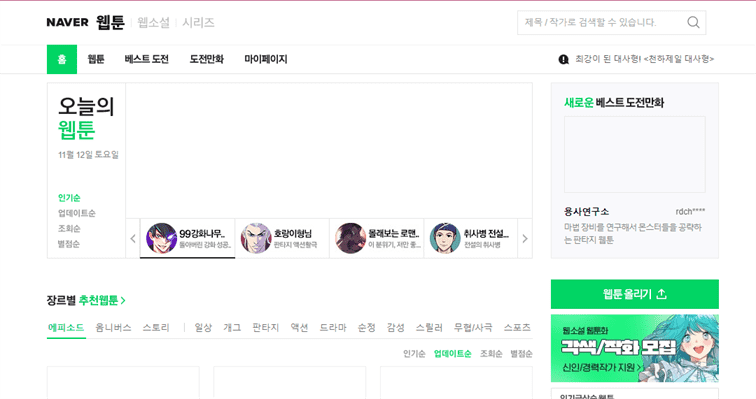This screenshot has height=399, width=756.
Task: Open 웹소설 section link
Action: 153,23
